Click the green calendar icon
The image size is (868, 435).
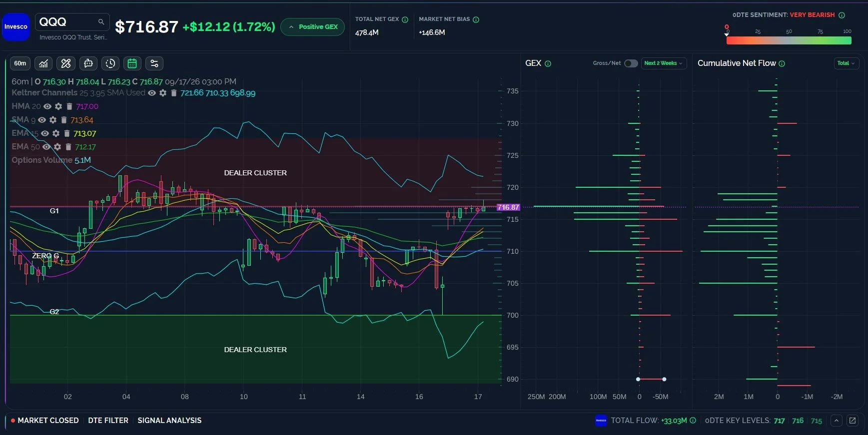pos(132,63)
